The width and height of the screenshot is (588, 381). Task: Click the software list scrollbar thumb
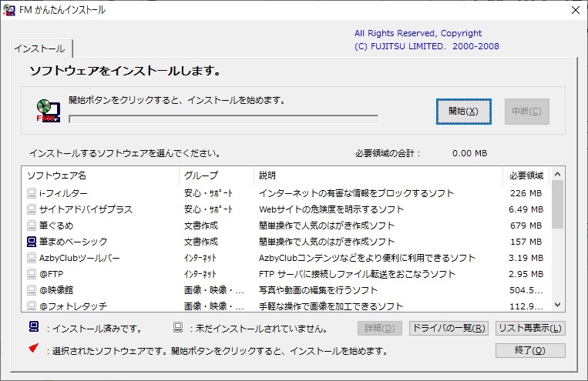[557, 204]
